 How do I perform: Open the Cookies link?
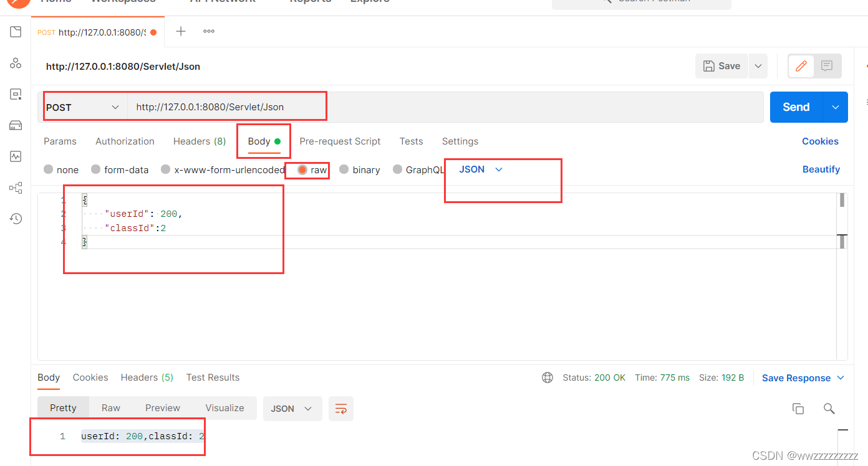[x=820, y=141]
